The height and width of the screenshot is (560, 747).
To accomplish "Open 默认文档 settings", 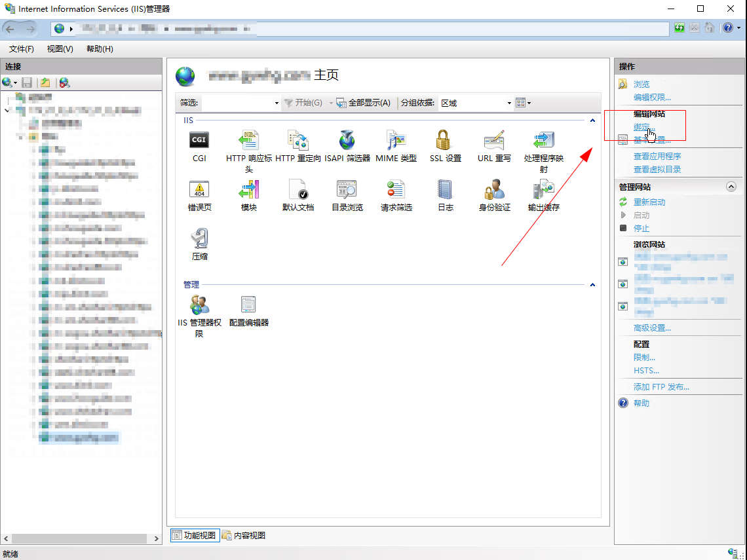I will coord(298,196).
